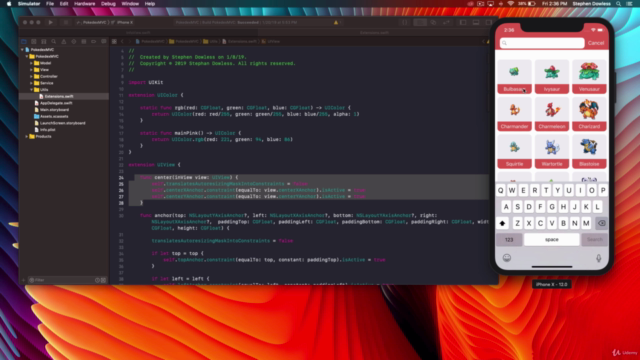Toggle the debug area visibility
The height and width of the screenshot is (360, 640).
[x=476, y=22]
